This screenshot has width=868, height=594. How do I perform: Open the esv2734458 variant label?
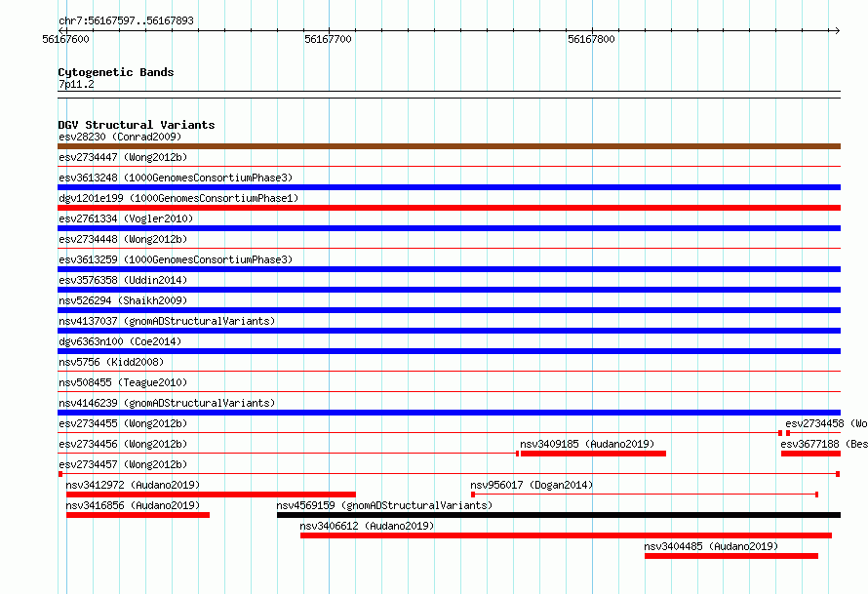coord(826,423)
